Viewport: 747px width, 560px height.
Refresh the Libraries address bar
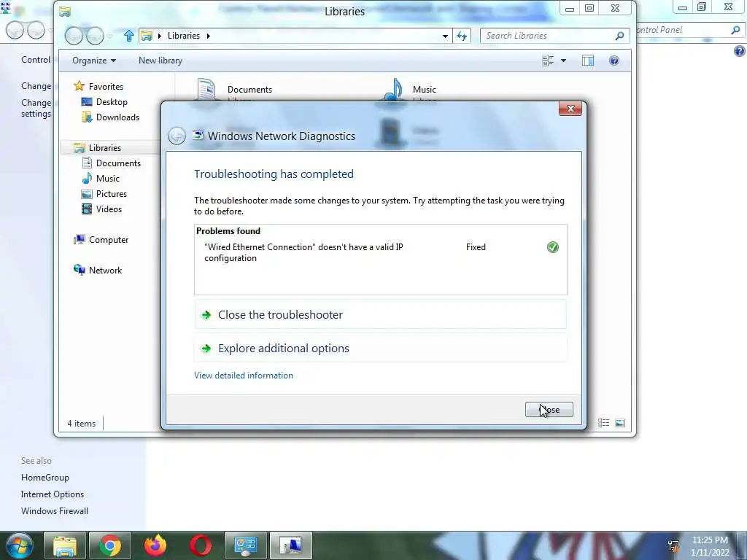coord(462,36)
